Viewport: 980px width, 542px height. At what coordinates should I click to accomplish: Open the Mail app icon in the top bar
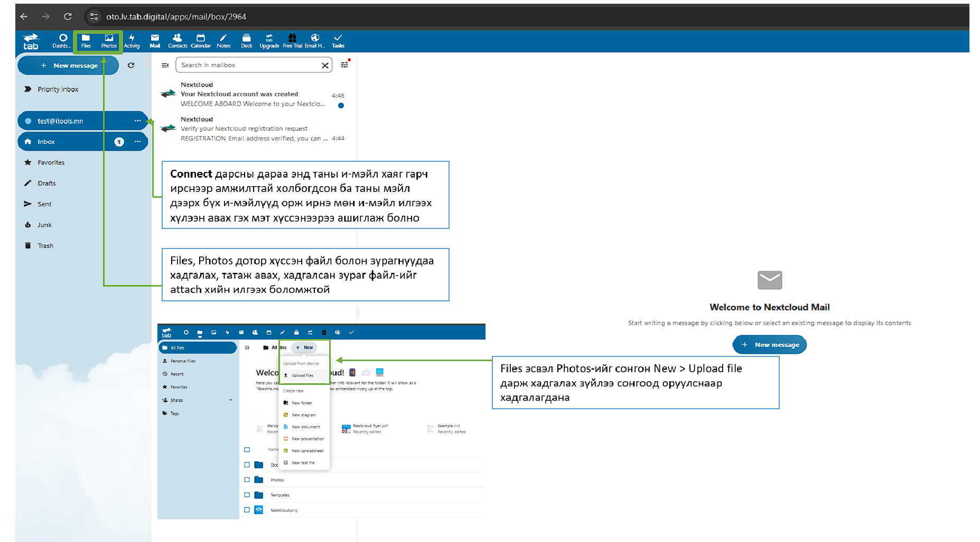coord(155,41)
